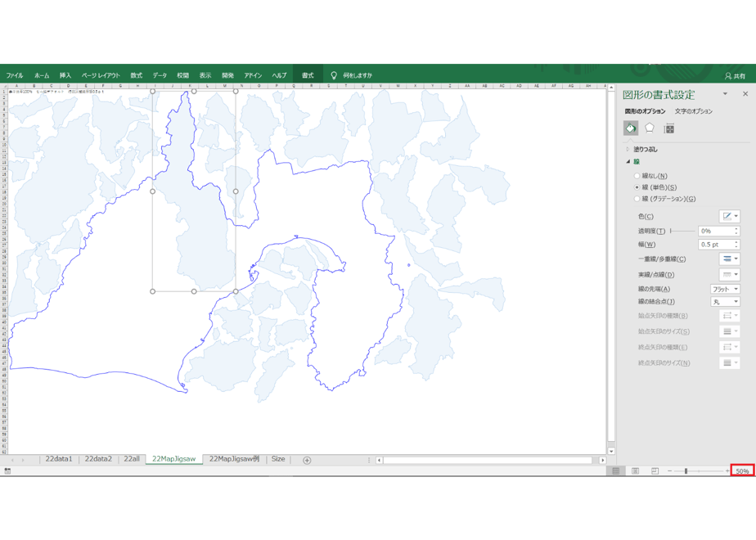Click the 共有 share button
Screen dimensions: 756x540
coord(736,76)
